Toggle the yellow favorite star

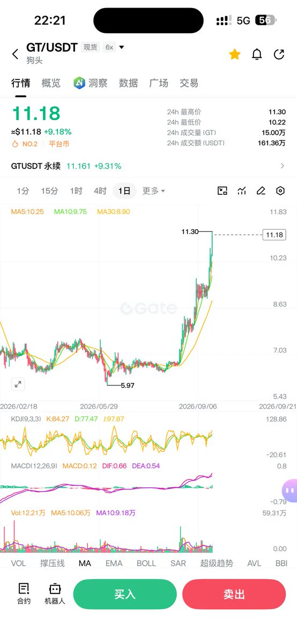[235, 54]
